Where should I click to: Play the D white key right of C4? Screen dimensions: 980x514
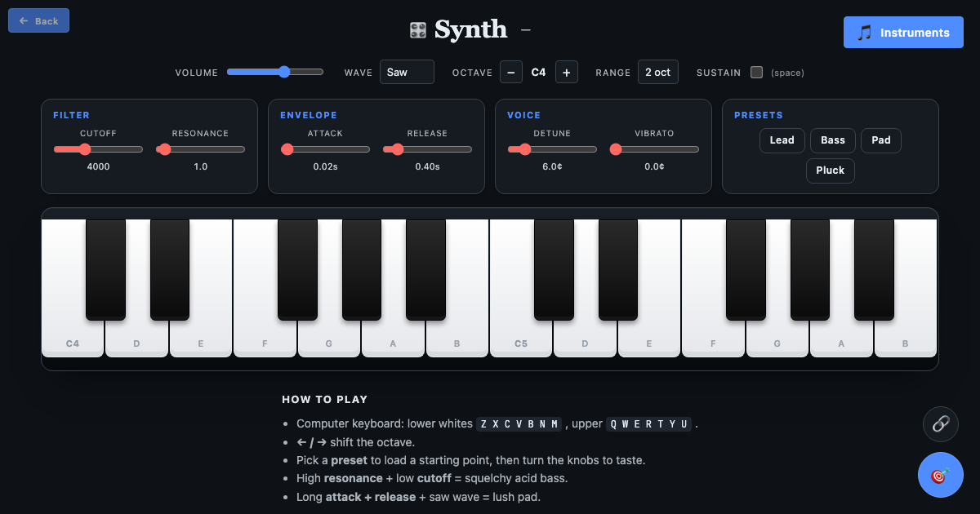(x=136, y=339)
